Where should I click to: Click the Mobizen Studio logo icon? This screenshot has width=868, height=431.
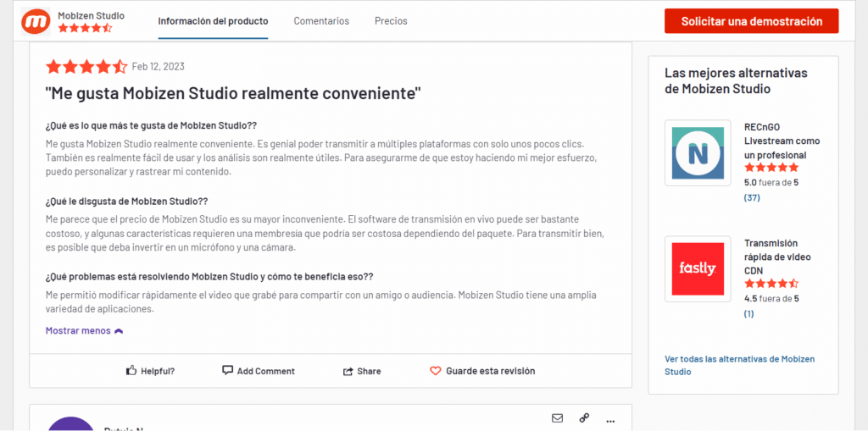36,21
